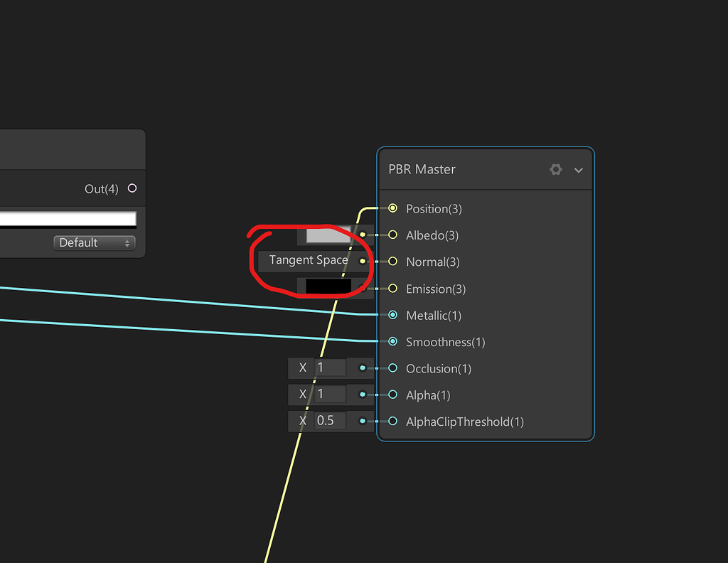Click the Position(3) input port circle
Viewport: 728px width, 563px height.
tap(392, 208)
